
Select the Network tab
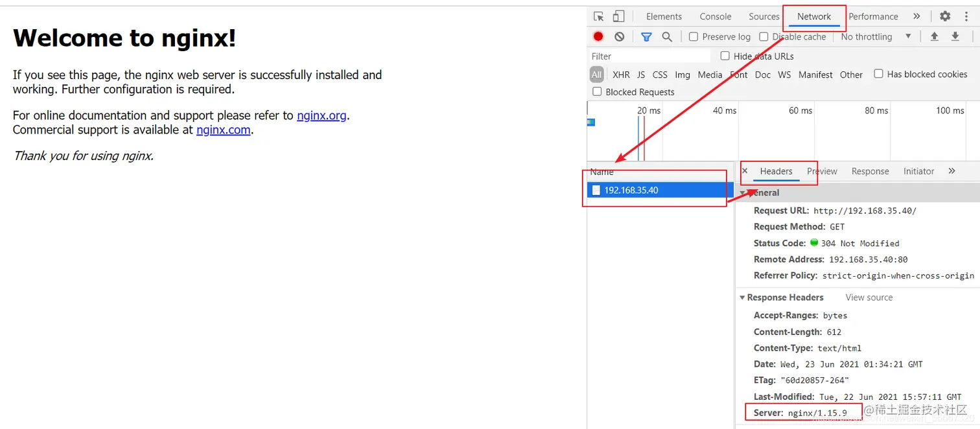coord(814,17)
